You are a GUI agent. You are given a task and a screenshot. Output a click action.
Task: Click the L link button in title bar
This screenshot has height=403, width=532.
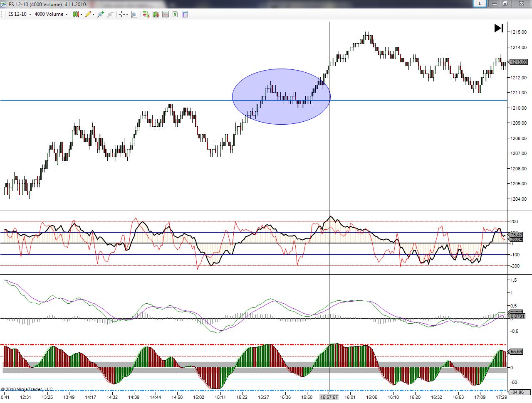click(x=480, y=3)
